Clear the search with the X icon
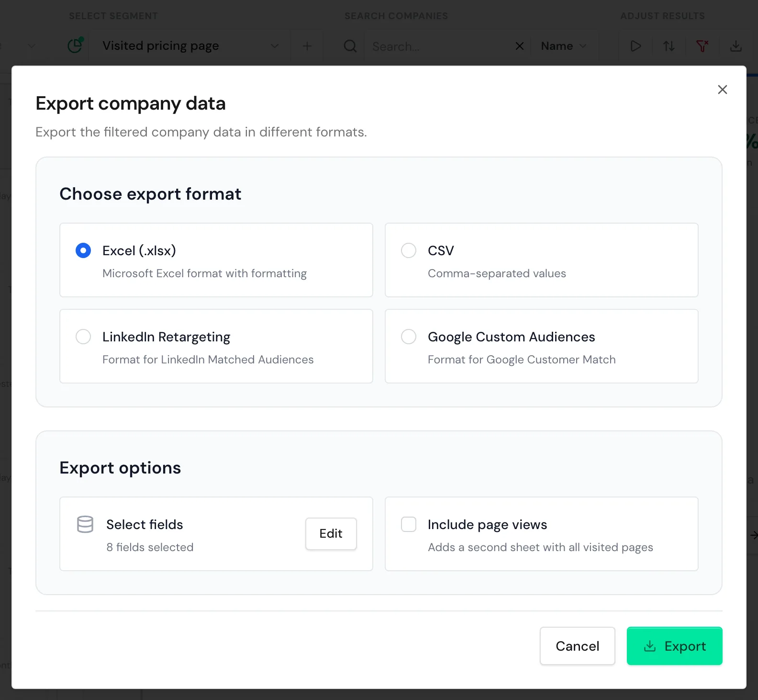This screenshot has width=758, height=700. click(520, 46)
